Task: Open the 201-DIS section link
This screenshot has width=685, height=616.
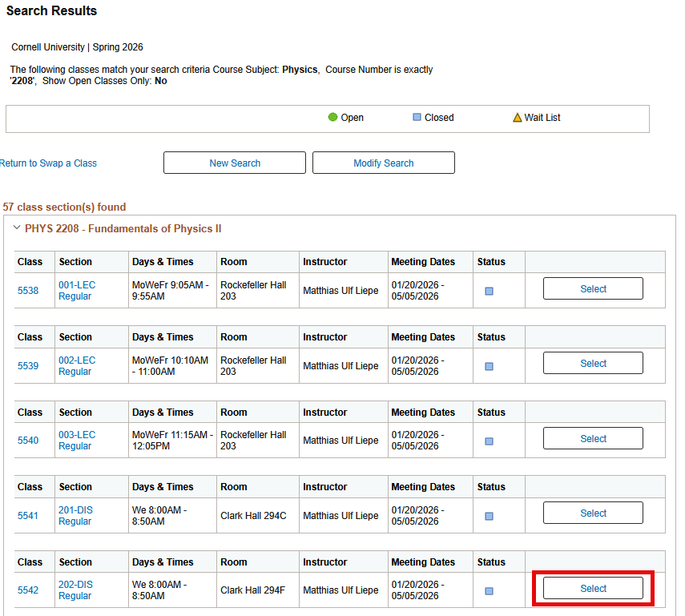Action: (75, 510)
